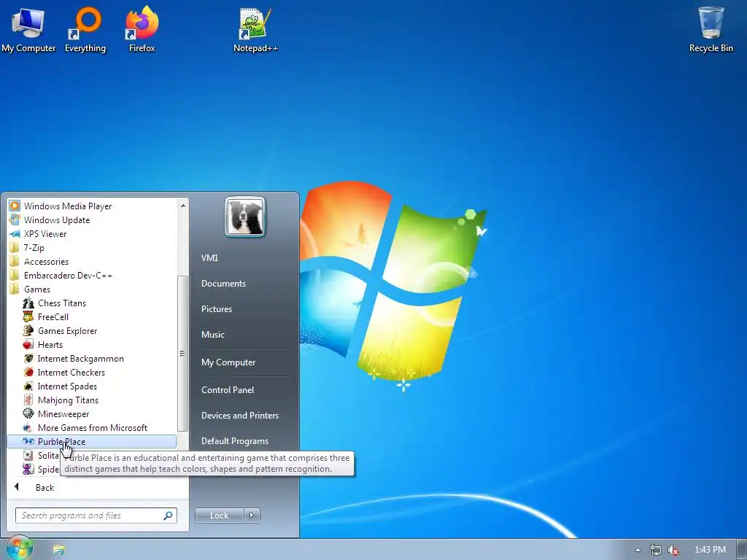Click the search magnifier icon
This screenshot has height=560, width=747.
[168, 516]
